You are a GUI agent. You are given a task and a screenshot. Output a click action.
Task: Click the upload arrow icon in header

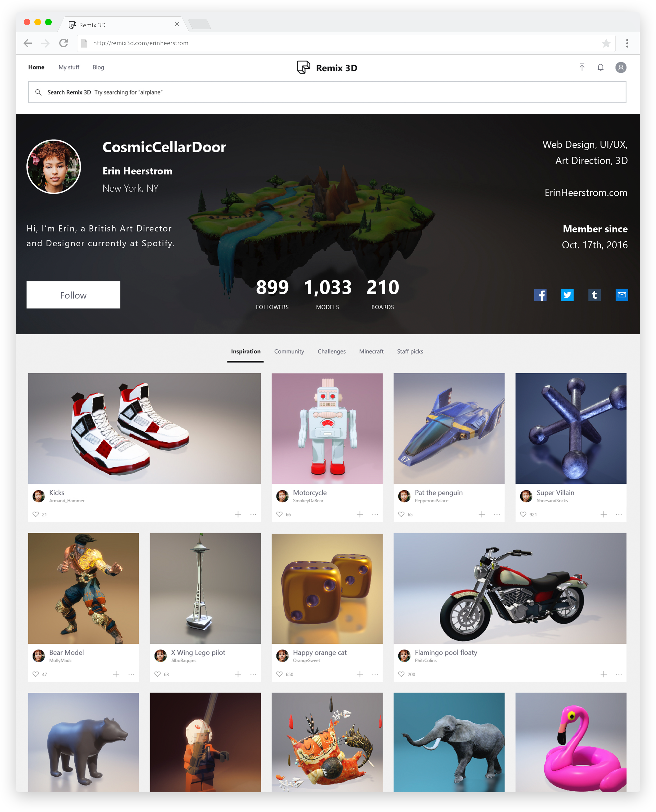582,67
